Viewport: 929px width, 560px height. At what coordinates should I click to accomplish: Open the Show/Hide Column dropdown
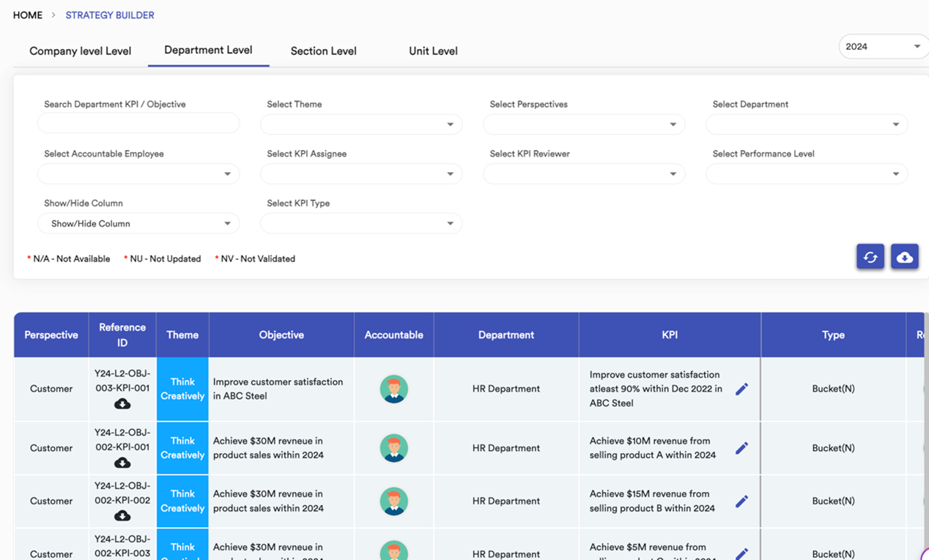coord(138,223)
